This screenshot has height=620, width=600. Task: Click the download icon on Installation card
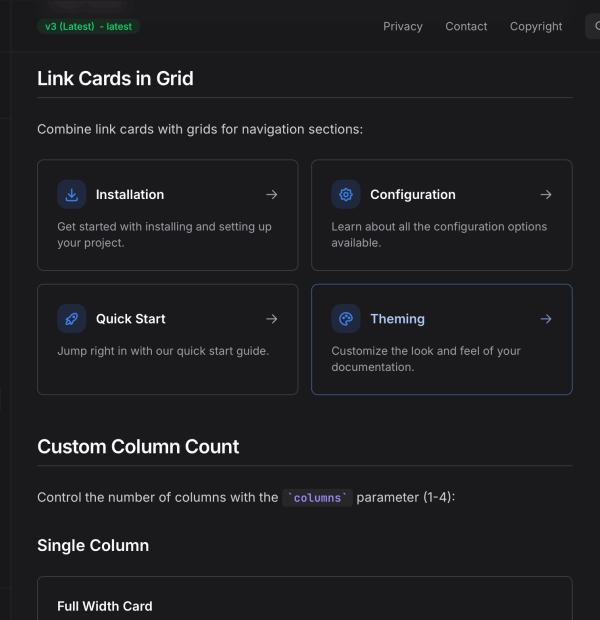click(x=72, y=195)
